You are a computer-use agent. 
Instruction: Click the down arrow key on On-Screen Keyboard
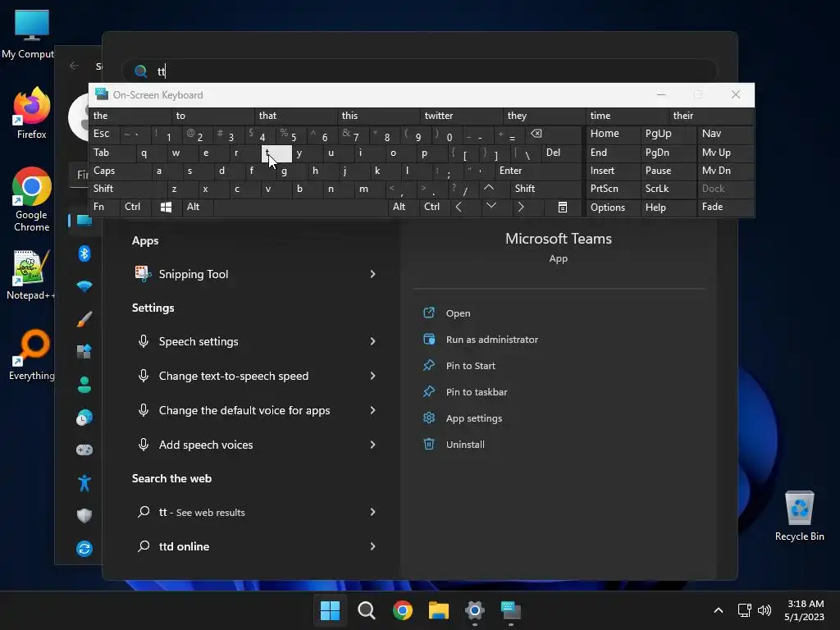(491, 206)
